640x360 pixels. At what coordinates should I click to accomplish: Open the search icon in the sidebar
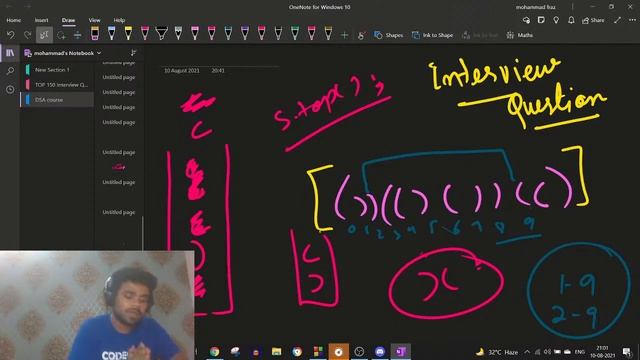(10, 71)
